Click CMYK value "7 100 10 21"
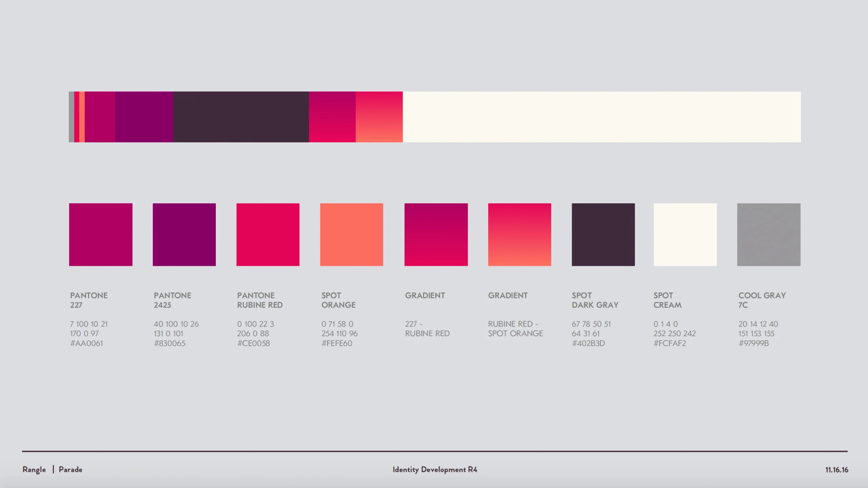868x488 pixels. point(89,324)
